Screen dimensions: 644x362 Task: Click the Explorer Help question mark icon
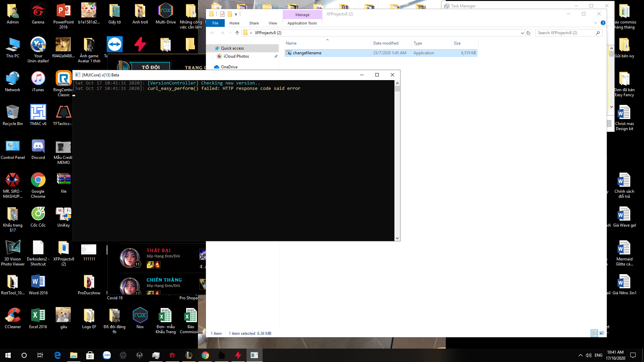tap(603, 23)
